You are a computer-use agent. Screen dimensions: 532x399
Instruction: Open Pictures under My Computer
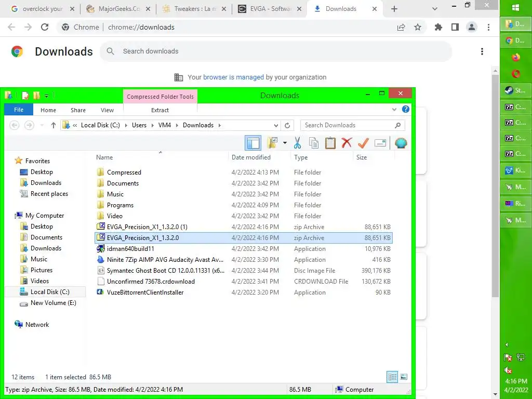tap(42, 270)
